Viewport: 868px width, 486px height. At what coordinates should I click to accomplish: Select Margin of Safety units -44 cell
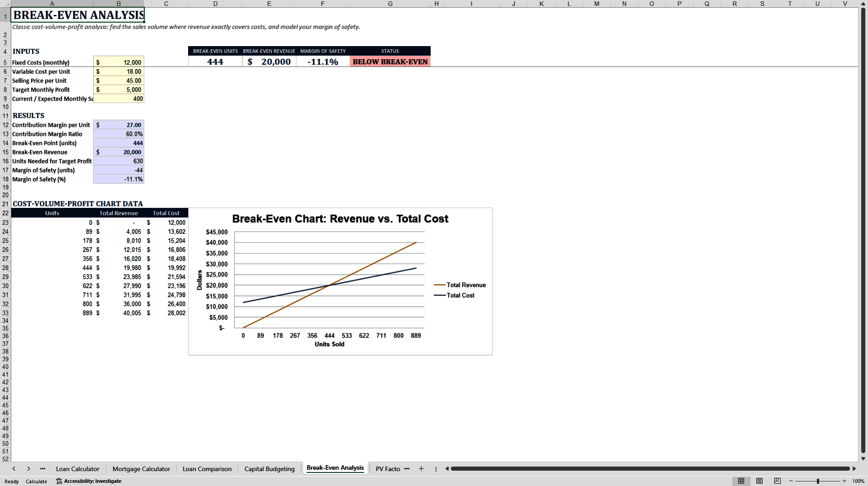pos(118,170)
